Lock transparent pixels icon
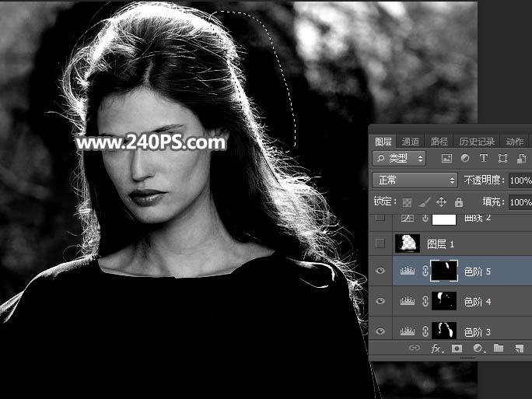This screenshot has width=532, height=399. pos(407,202)
